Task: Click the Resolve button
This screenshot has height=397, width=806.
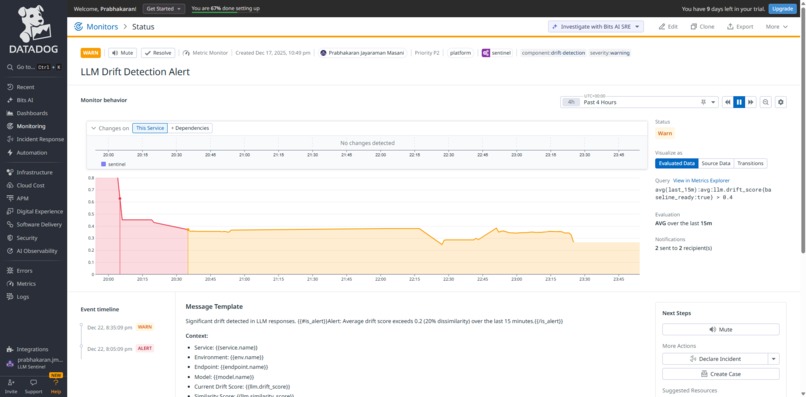Action: 158,53
